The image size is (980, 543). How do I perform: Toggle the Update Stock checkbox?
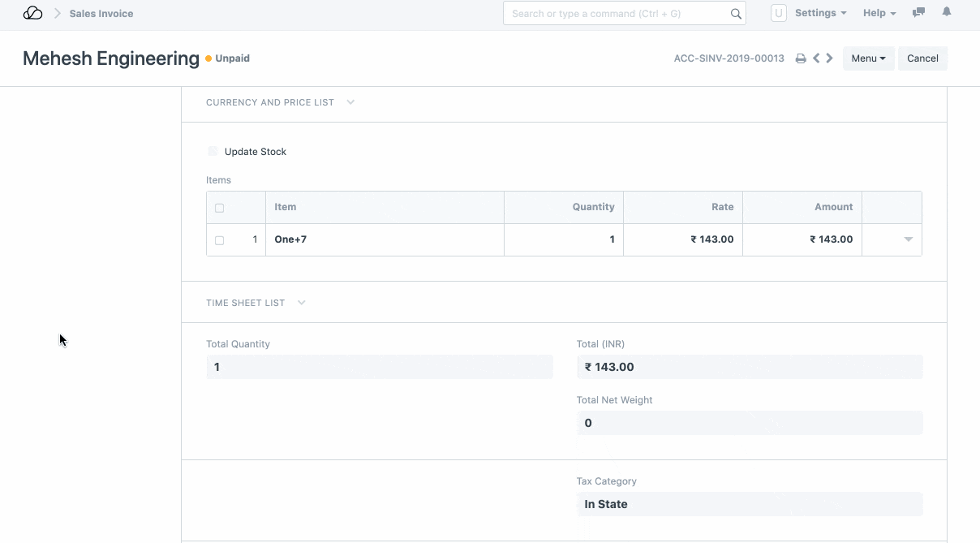pyautogui.click(x=213, y=152)
